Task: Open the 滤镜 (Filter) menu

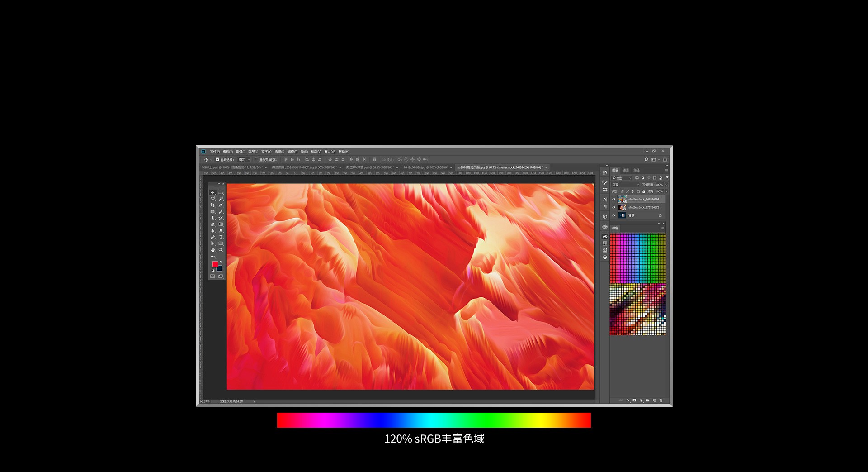Action: point(292,152)
